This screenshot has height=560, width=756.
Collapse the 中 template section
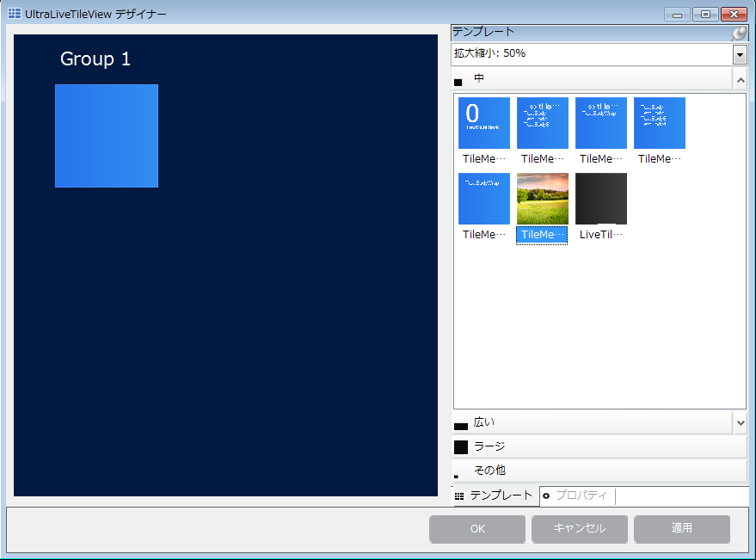741,78
